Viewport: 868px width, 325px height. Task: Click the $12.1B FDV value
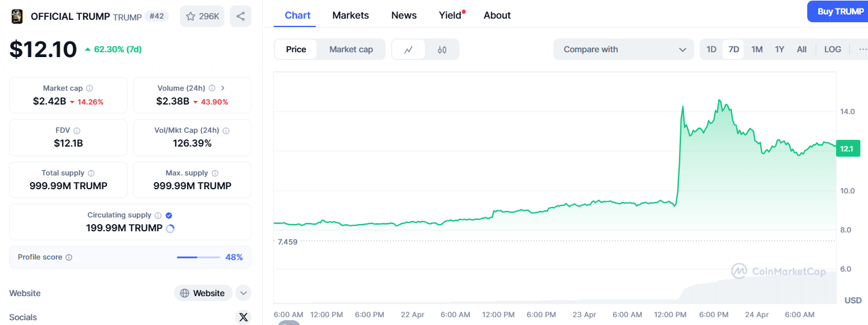coord(68,144)
